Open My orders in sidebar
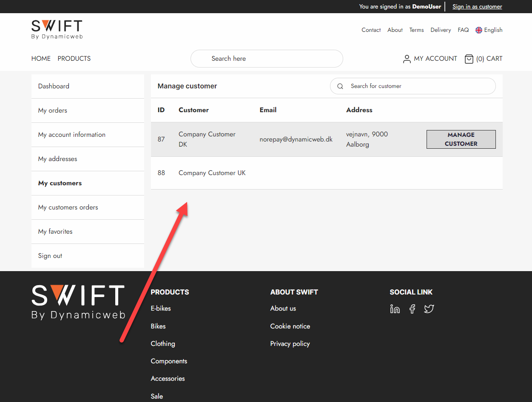 pos(53,110)
